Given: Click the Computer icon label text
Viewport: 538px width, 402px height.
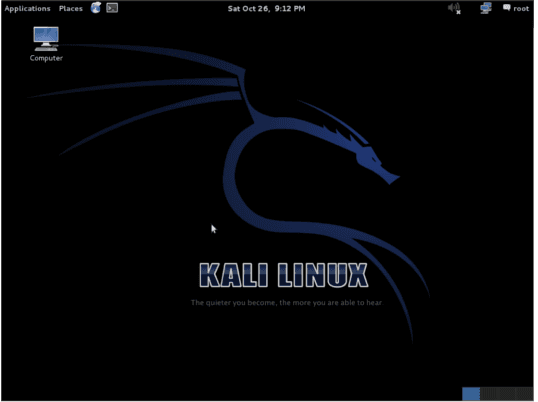Looking at the screenshot, I should (46, 58).
